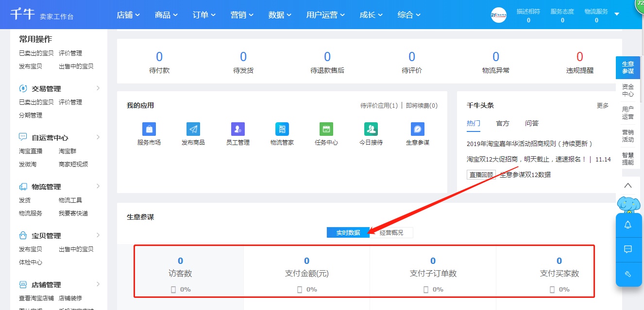The height and width of the screenshot is (310, 644).
Task: Click the 交易管理 yen icon
Action: (23, 89)
